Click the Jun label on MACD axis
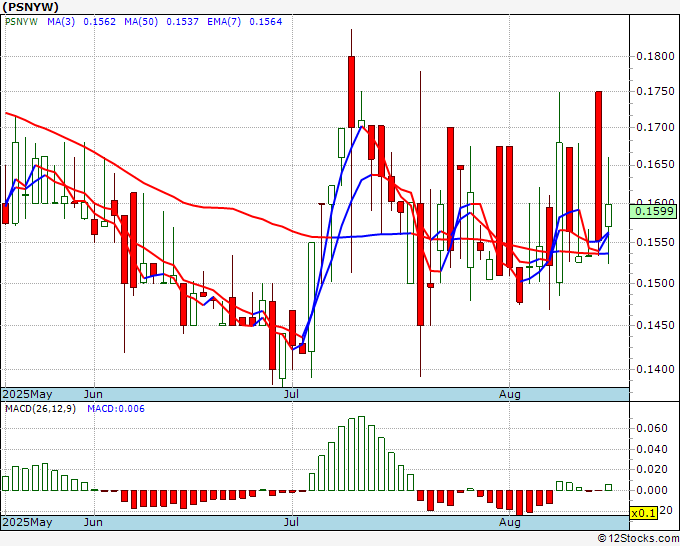 93,522
